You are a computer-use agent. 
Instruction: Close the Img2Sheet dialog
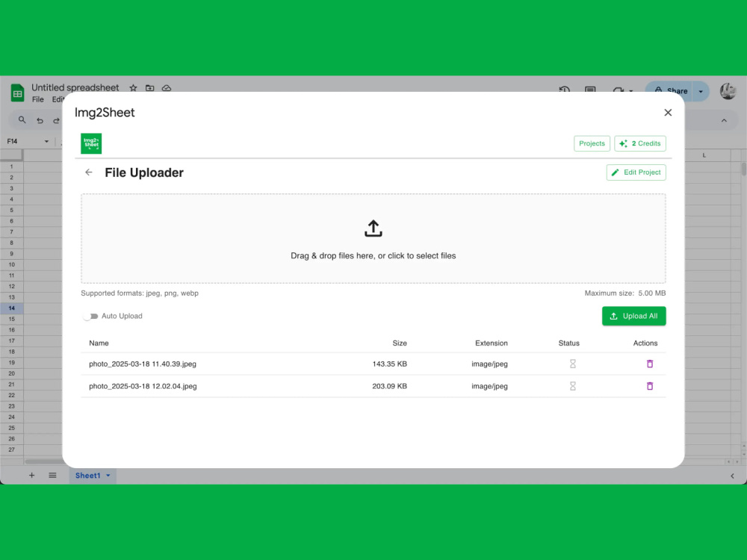(668, 113)
